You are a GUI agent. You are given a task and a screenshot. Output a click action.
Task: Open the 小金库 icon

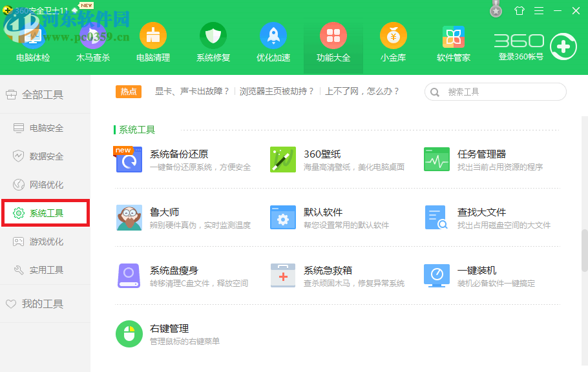[x=394, y=36]
